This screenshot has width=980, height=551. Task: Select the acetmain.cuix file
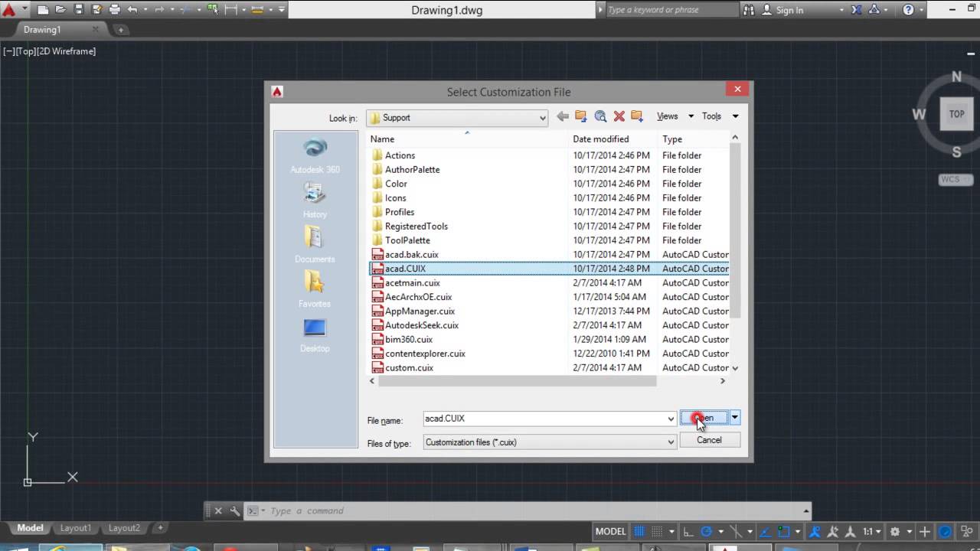[412, 283]
